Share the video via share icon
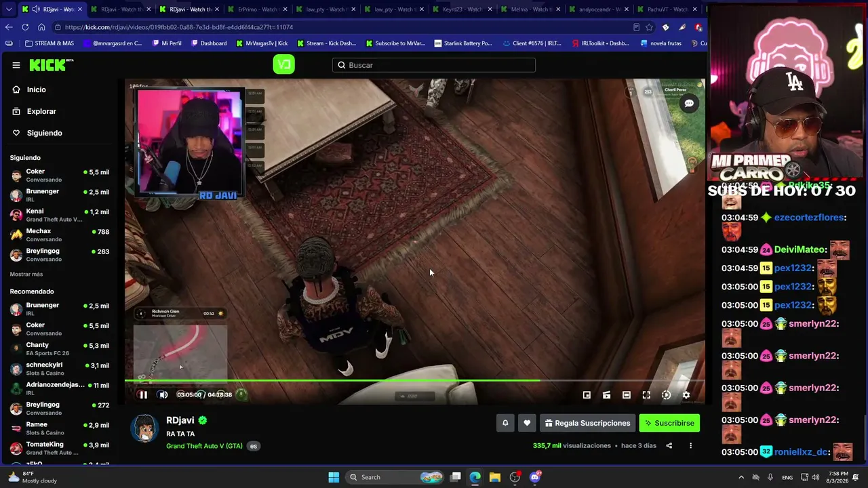Screen dimensions: 868x488 (669, 445)
